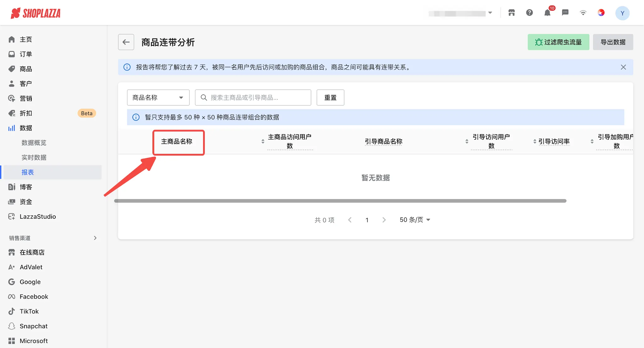Click the wifi signal icon
This screenshot has width=644, height=348.
(583, 13)
